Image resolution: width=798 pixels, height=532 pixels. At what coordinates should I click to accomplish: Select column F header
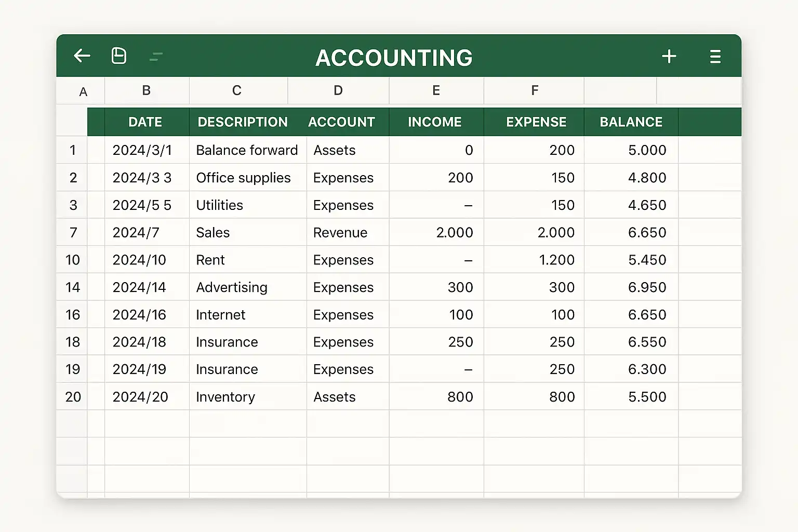coord(535,91)
